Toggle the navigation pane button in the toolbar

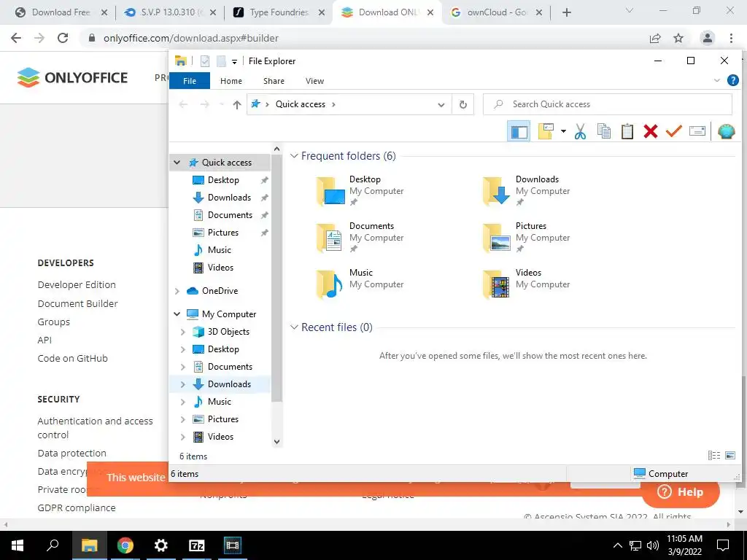pyautogui.click(x=519, y=131)
